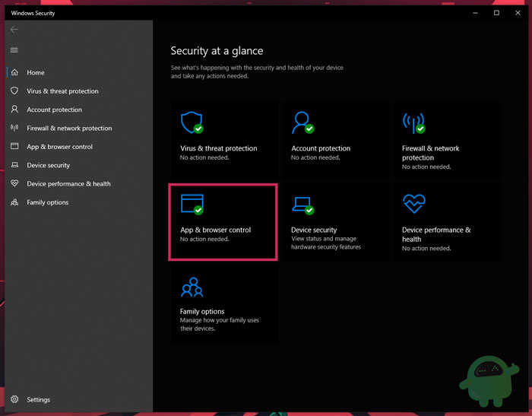Open the Virus & threat protection tile title
The image size is (532, 416).
coord(219,148)
